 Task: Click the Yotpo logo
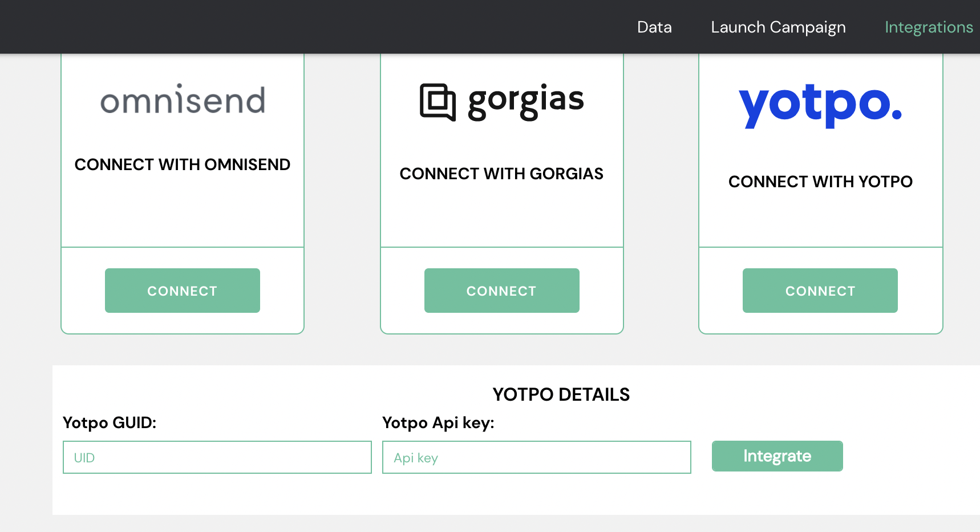(820, 106)
